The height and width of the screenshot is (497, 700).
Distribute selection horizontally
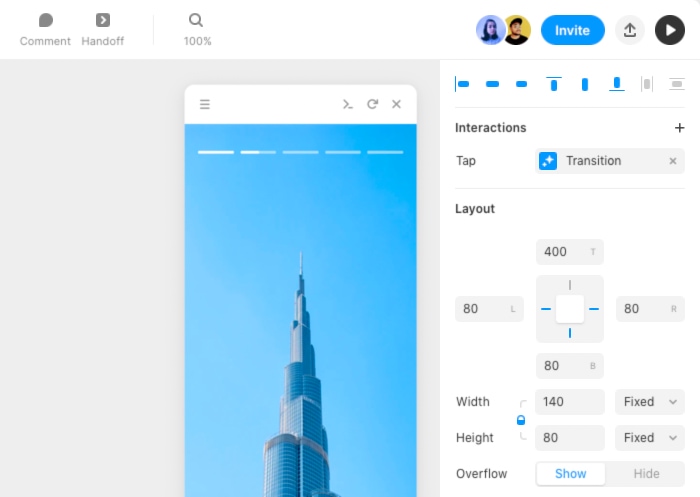[x=647, y=84]
